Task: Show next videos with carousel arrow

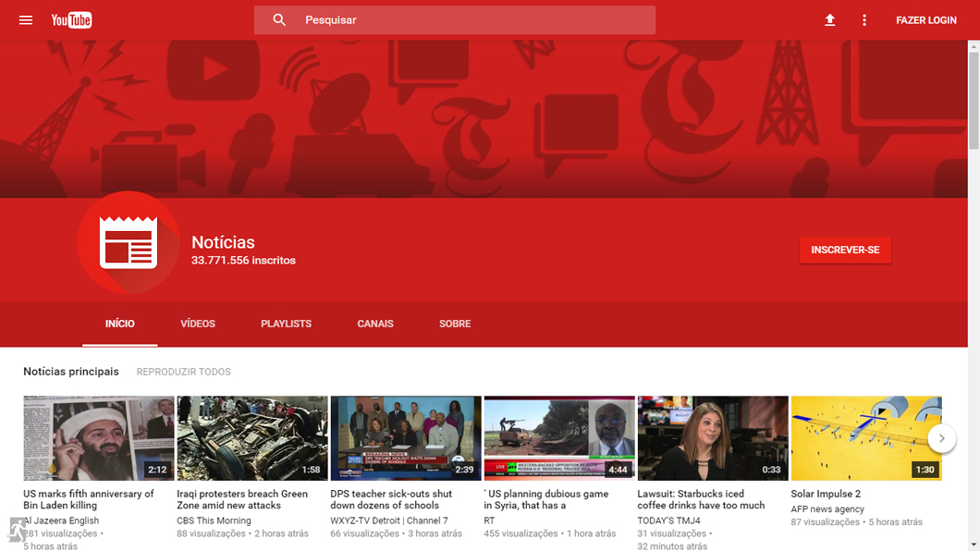Action: coord(941,438)
